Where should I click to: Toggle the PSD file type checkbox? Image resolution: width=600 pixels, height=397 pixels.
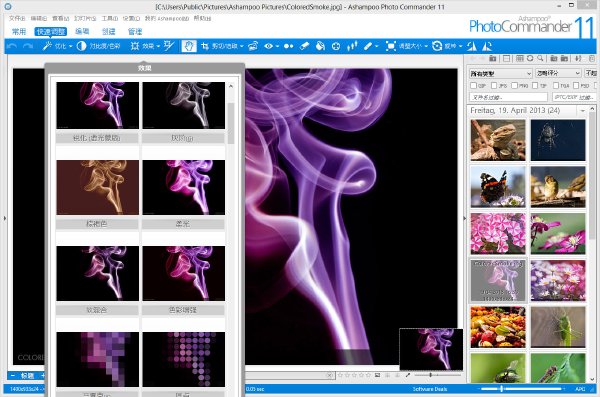[x=576, y=85]
